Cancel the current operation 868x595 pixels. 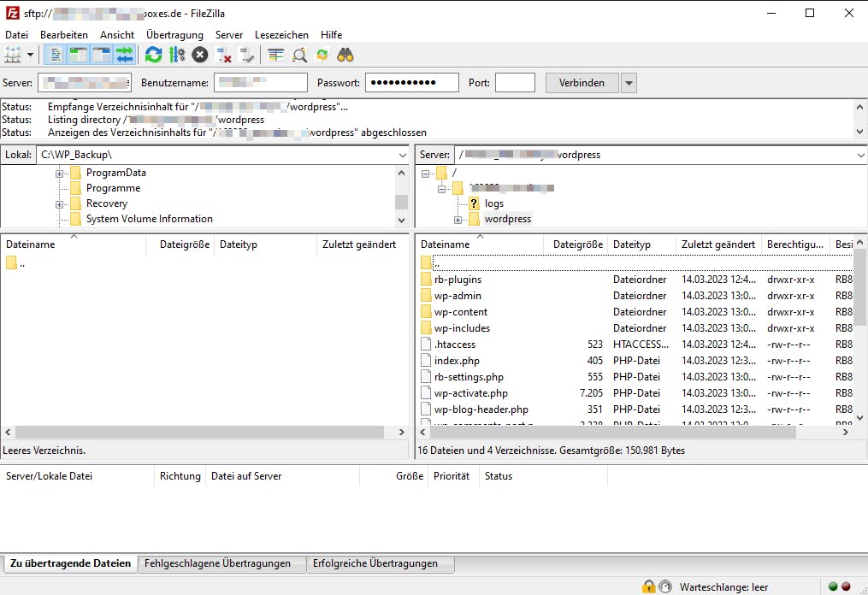[198, 54]
